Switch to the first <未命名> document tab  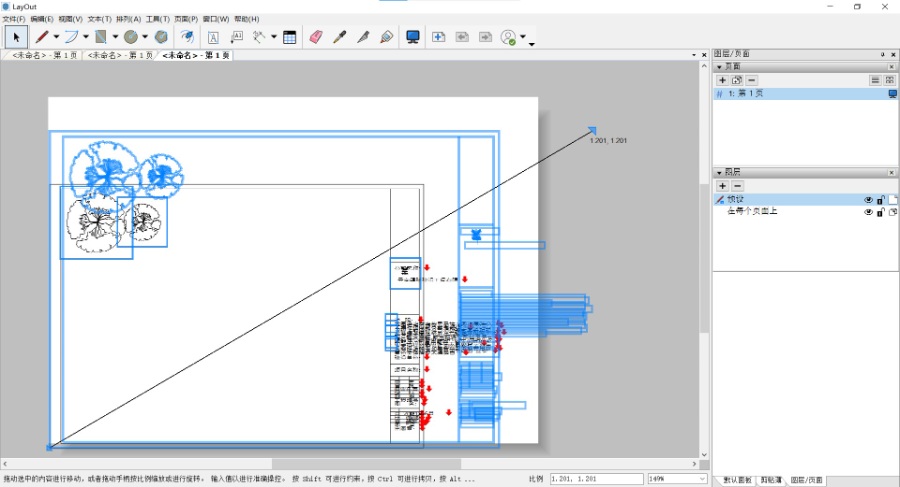point(44,55)
